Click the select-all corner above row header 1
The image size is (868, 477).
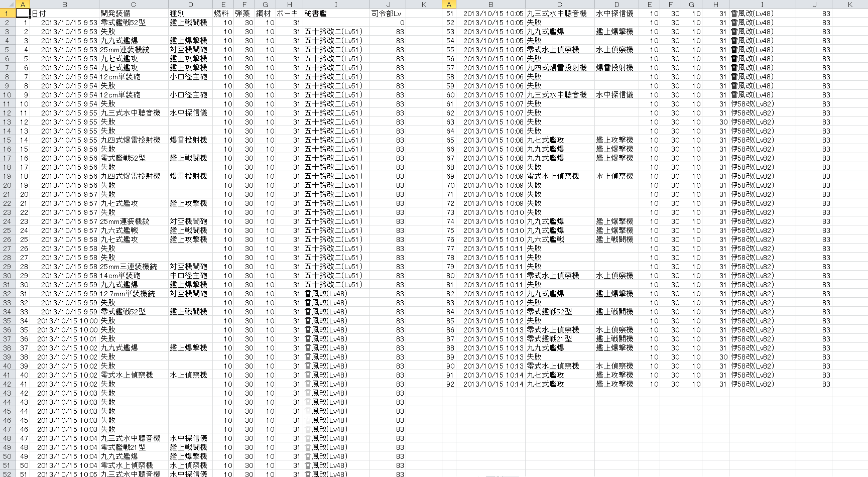click(8, 4)
